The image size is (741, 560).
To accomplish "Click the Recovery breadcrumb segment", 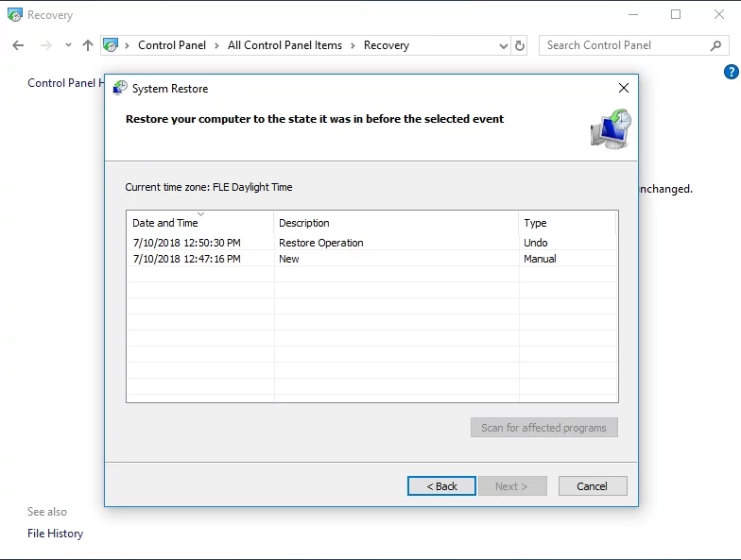I will pyautogui.click(x=386, y=45).
